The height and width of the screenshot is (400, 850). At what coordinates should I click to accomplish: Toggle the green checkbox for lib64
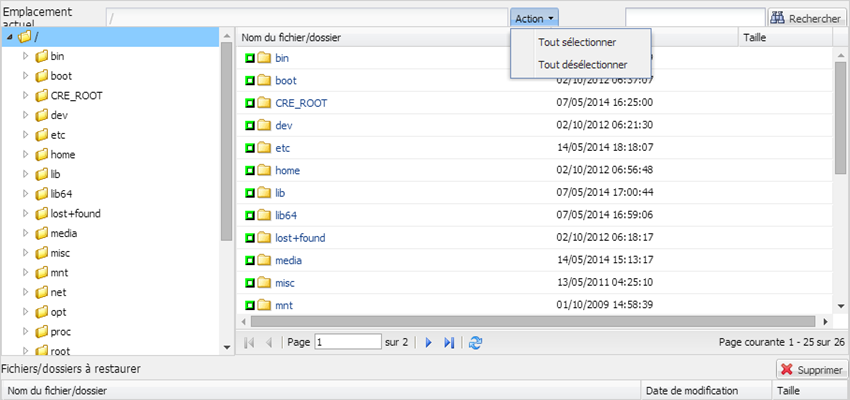click(x=250, y=215)
